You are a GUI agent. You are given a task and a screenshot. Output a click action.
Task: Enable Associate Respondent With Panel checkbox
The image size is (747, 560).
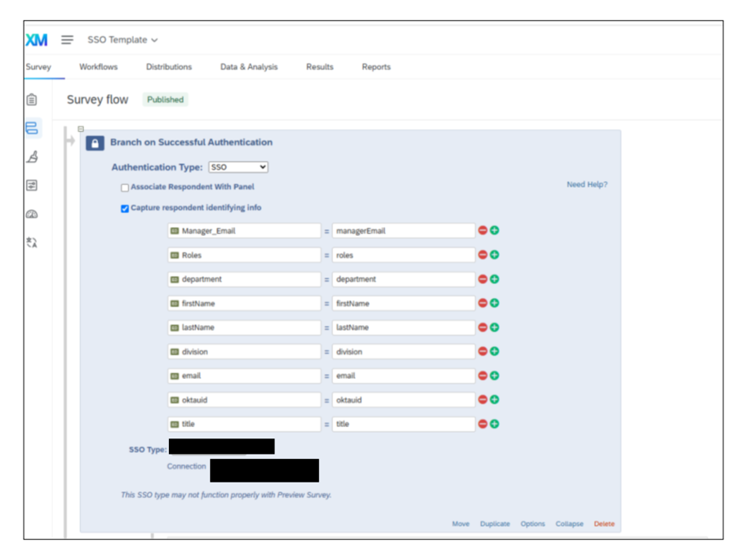point(125,188)
